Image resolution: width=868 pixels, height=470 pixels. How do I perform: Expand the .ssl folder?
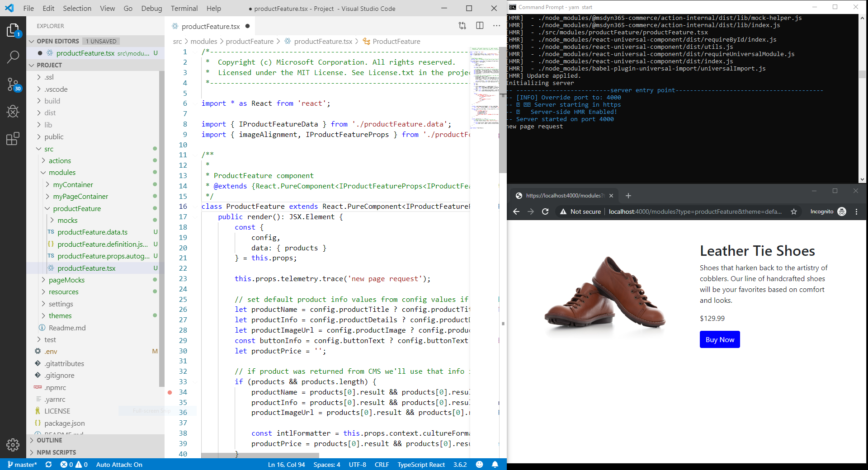(x=49, y=77)
